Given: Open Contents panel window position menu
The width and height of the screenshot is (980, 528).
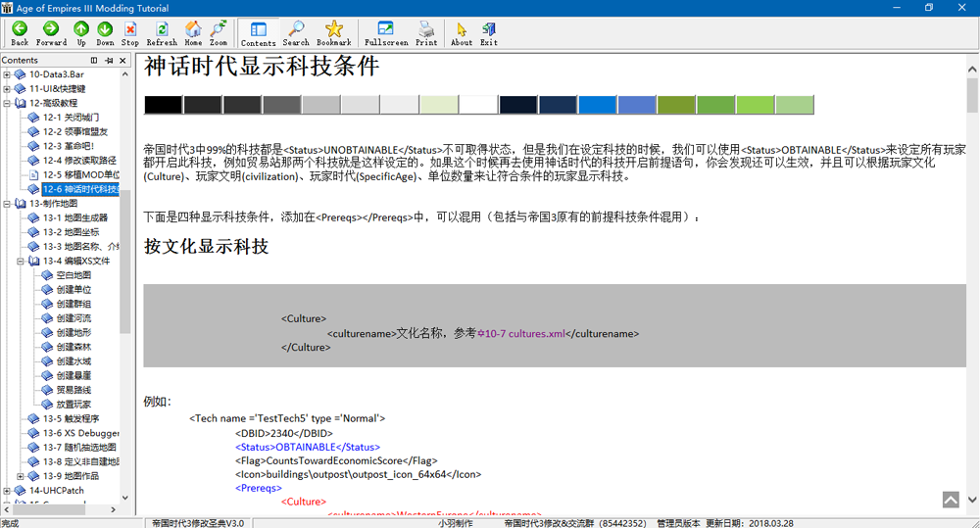Looking at the screenshot, I should (94, 60).
